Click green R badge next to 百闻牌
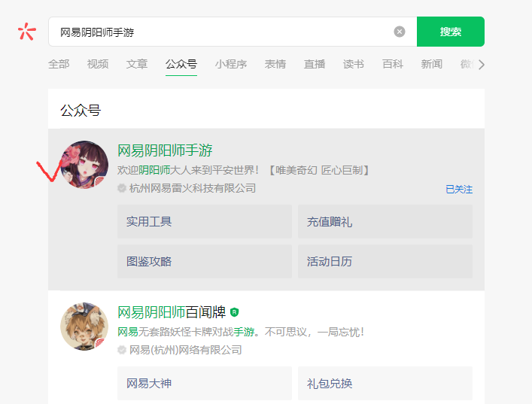This screenshot has width=532, height=404. [235, 312]
